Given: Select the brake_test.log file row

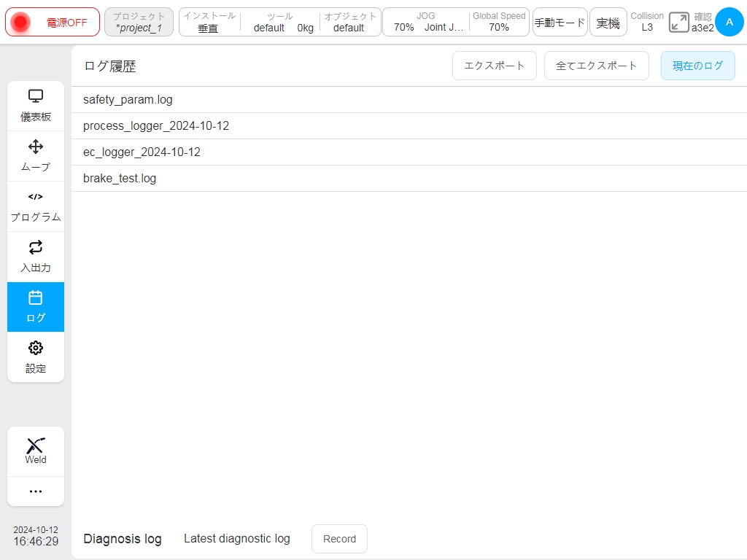Looking at the screenshot, I should click(409, 178).
